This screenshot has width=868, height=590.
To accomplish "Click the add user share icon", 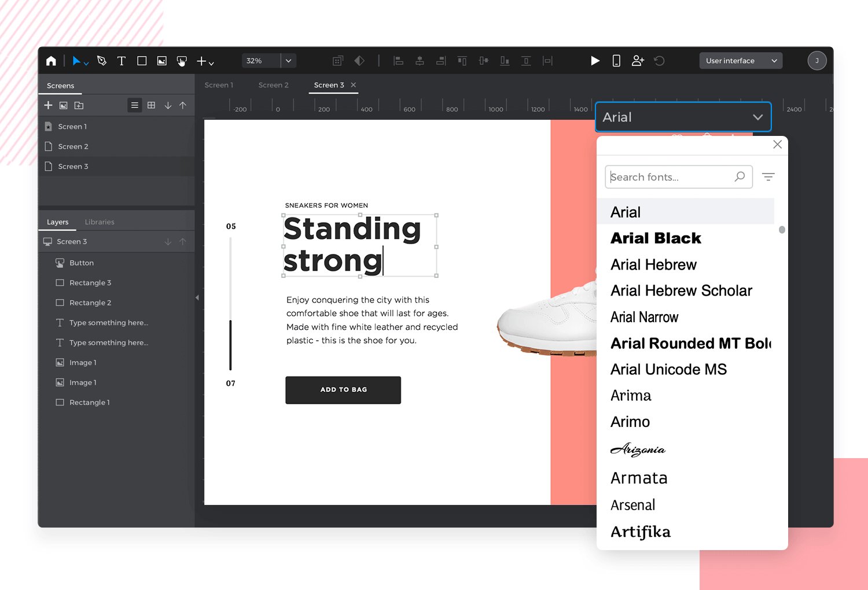I will (638, 61).
